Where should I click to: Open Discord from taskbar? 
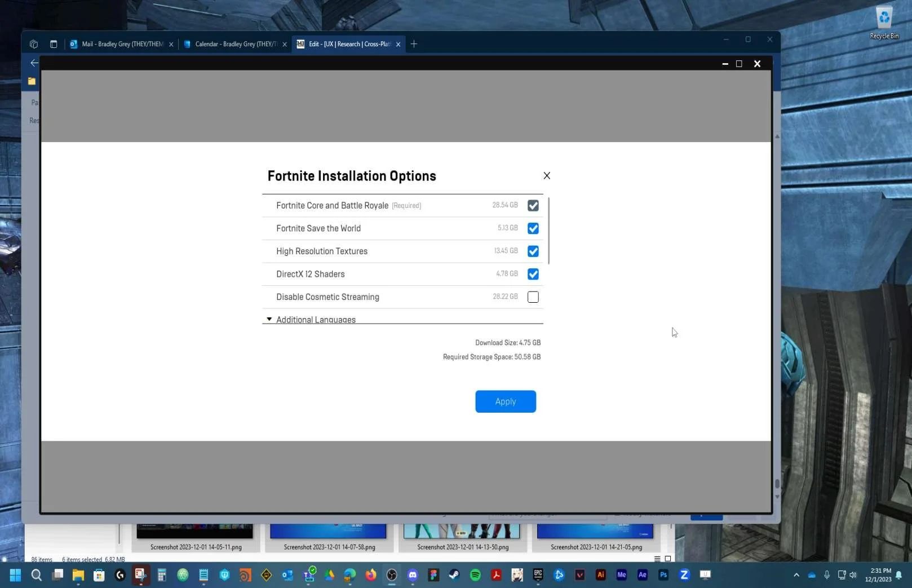click(x=413, y=575)
